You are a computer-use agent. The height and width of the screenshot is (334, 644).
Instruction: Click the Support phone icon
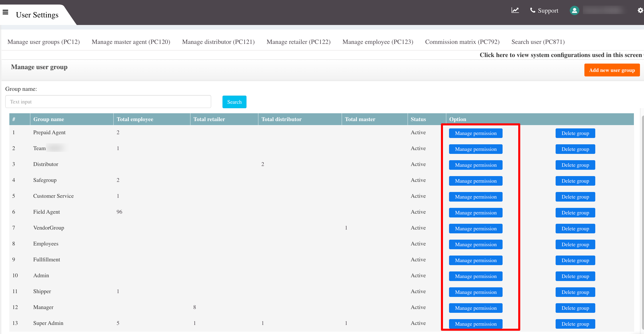[x=532, y=10]
